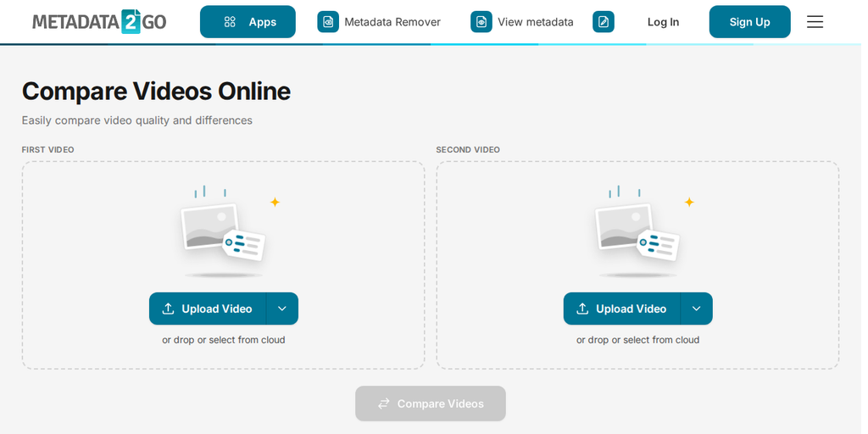The width and height of the screenshot is (868, 434).
Task: Open the Metadata2Go logo homepage
Action: (x=99, y=21)
